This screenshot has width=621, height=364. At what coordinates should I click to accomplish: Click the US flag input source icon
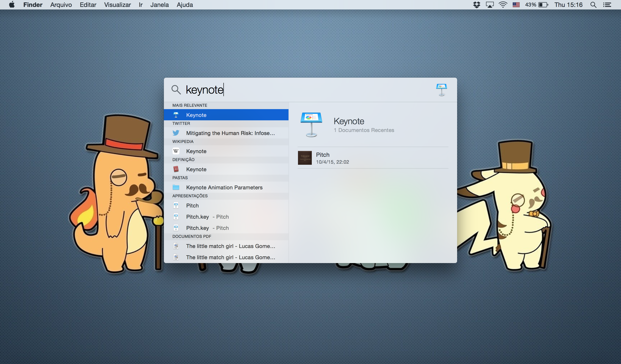pos(516,5)
